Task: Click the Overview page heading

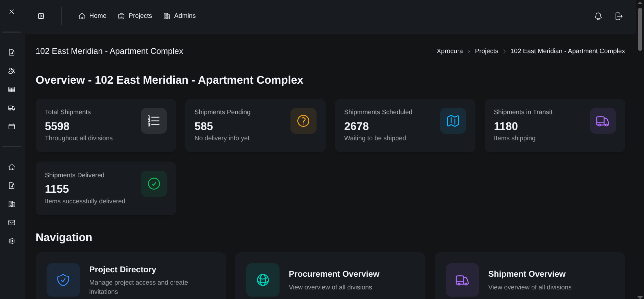Action: (x=170, y=80)
